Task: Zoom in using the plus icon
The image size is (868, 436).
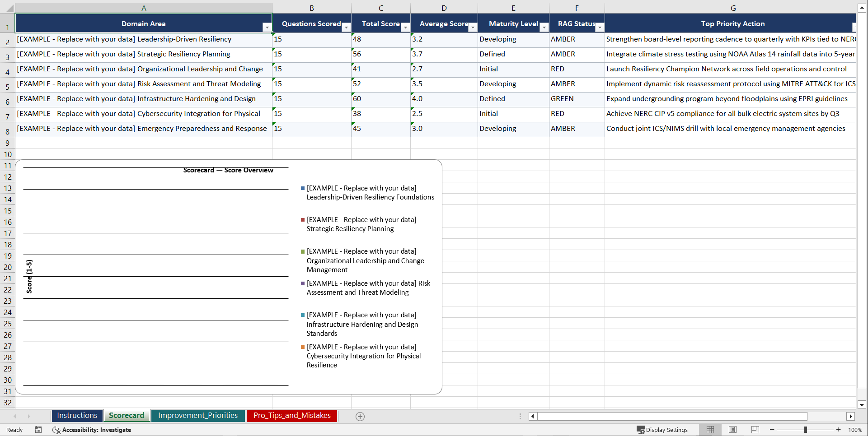Action: pos(839,430)
